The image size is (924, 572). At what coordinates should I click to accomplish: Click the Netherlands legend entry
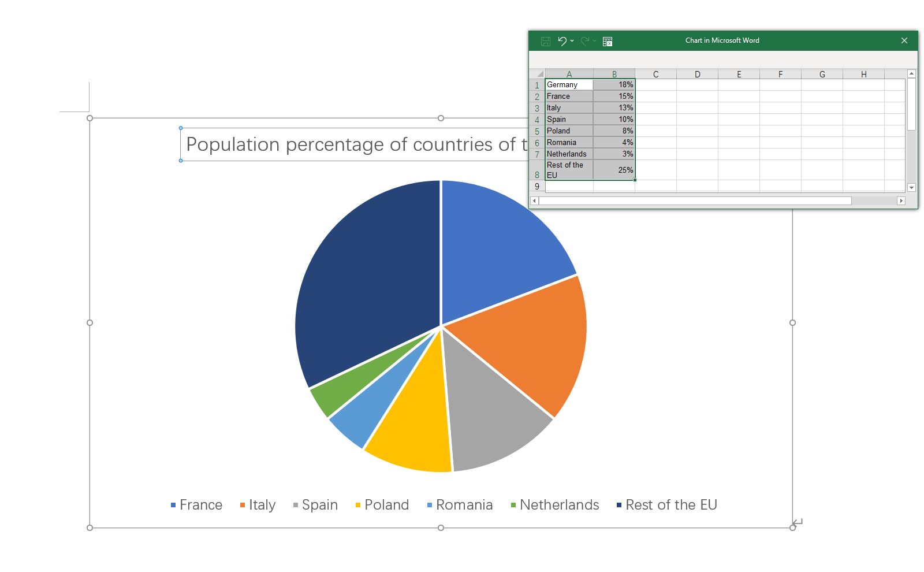coord(555,505)
